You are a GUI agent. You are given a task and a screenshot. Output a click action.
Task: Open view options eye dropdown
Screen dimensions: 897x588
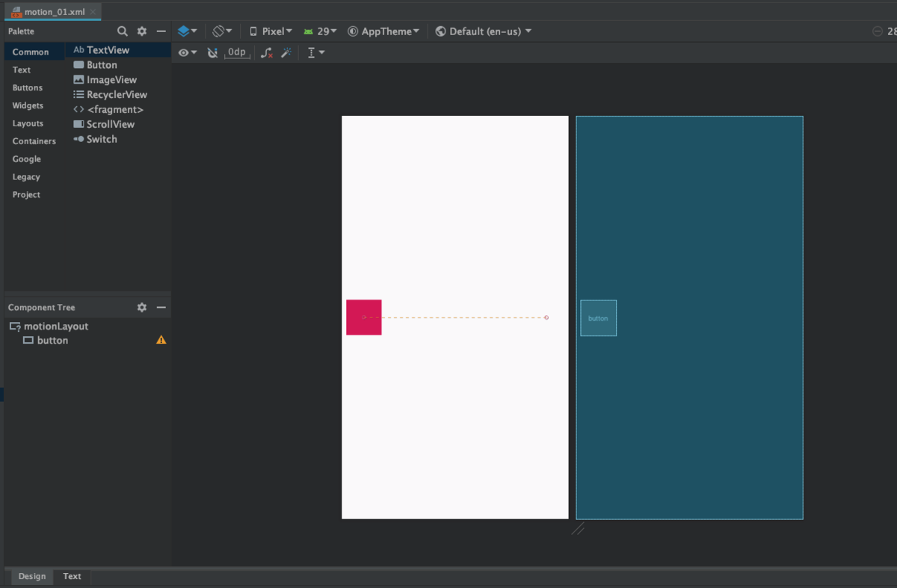188,52
